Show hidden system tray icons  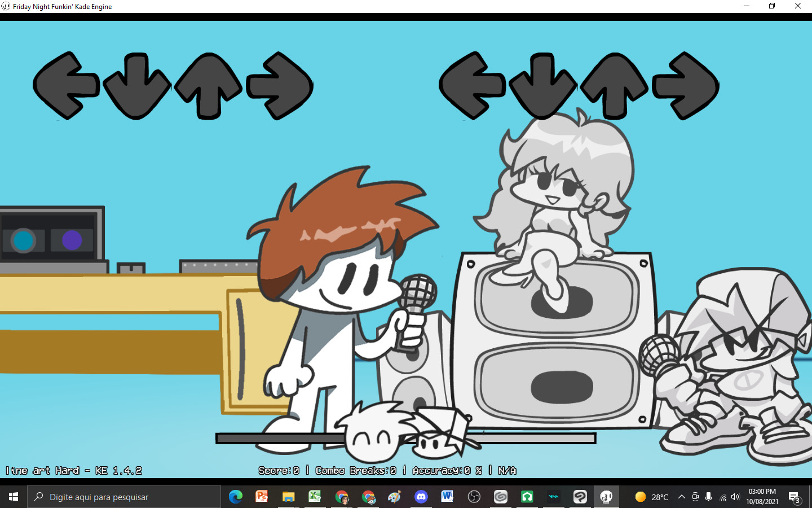click(681, 497)
